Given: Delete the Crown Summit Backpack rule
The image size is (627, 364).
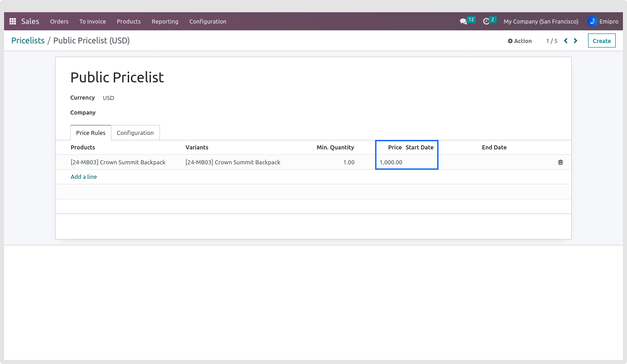Looking at the screenshot, I should [x=560, y=162].
